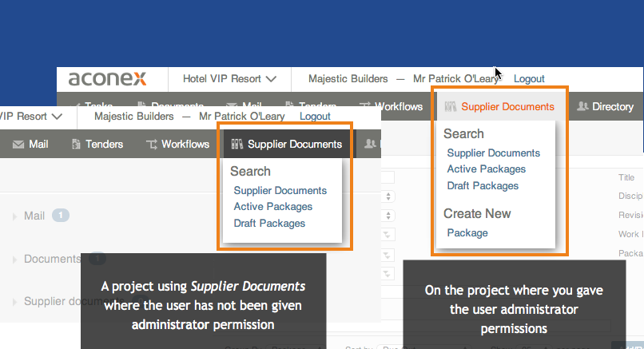Click Search heading in back window dropdown
The width and height of the screenshot is (644, 349).
point(463,134)
